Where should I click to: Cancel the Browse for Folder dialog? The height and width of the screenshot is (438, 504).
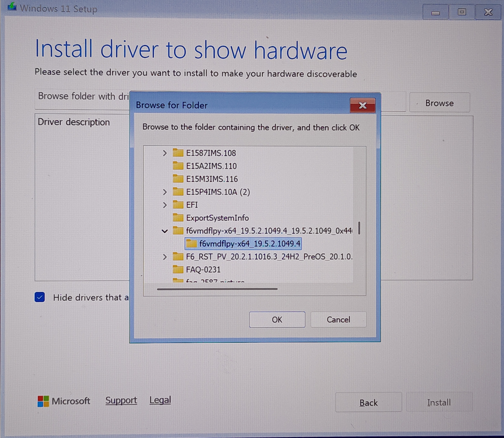(338, 319)
